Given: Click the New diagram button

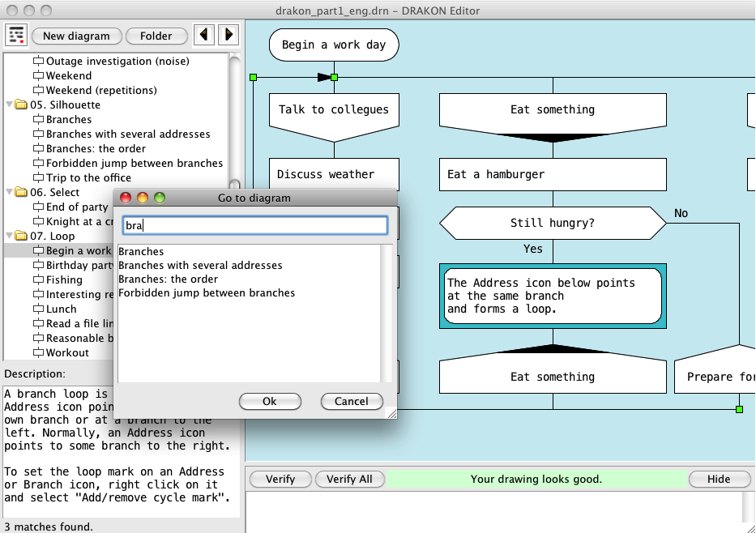Looking at the screenshot, I should click(x=76, y=36).
